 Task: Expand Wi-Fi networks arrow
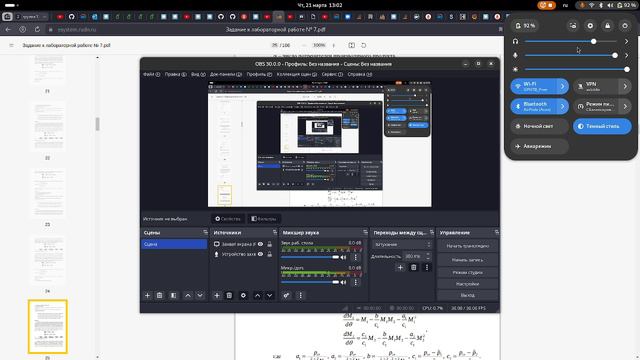click(562, 86)
